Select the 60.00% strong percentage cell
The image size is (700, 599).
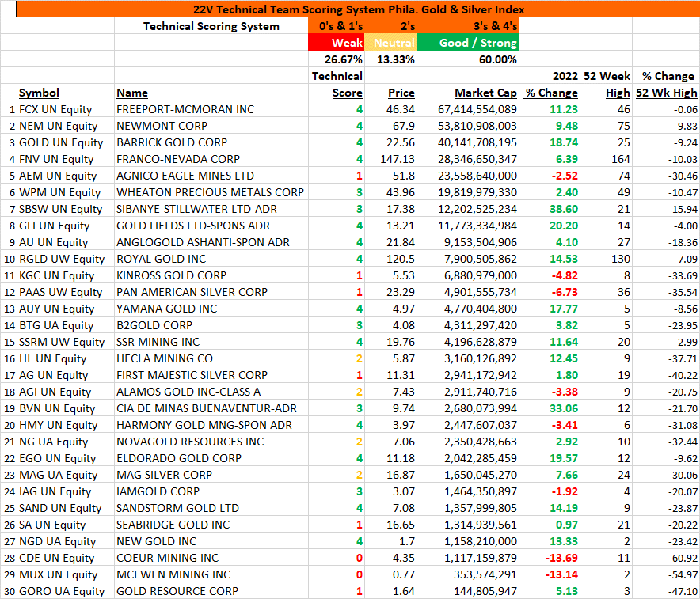coord(468,59)
